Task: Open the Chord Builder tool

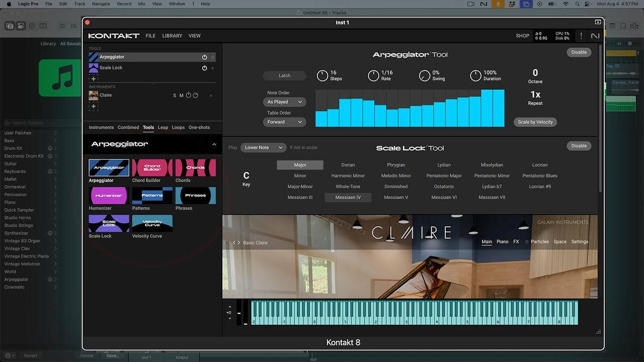Action: [x=152, y=168]
